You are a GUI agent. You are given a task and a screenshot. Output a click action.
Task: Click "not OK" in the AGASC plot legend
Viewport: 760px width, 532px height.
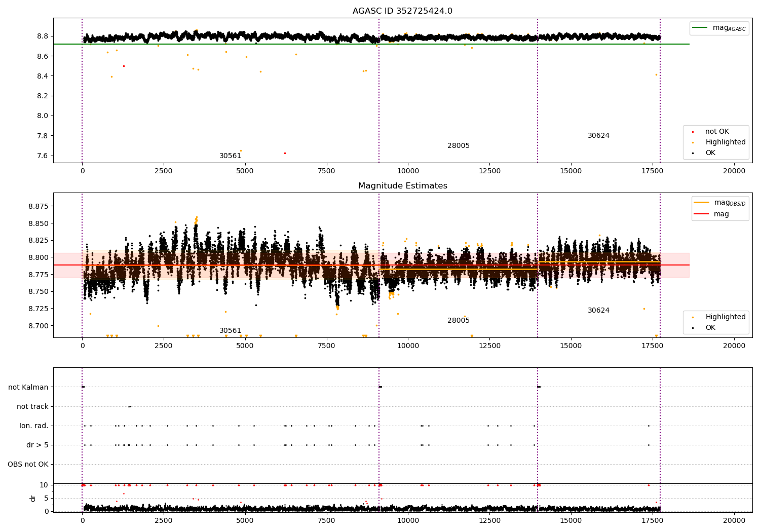717,132
